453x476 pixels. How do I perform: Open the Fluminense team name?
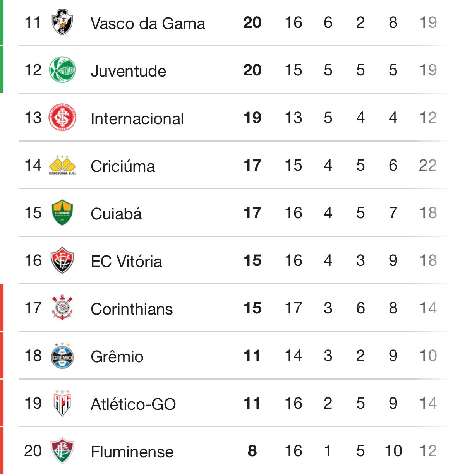[x=132, y=452]
